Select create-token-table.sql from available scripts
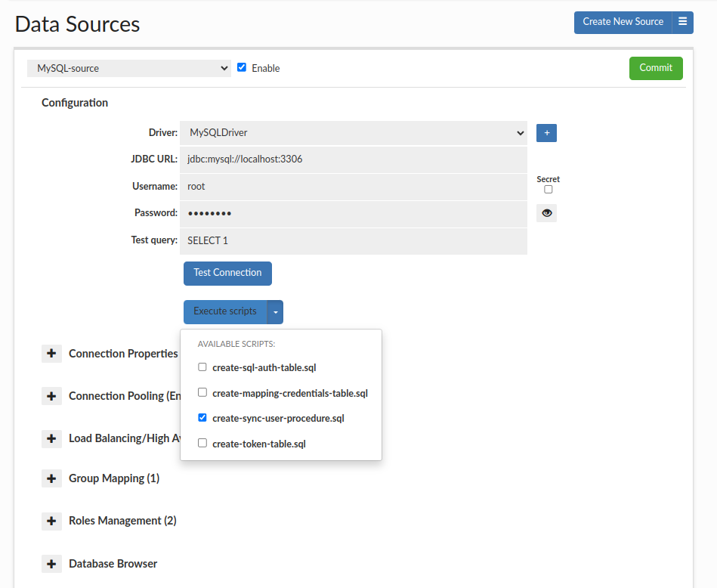The width and height of the screenshot is (717, 588). click(202, 444)
